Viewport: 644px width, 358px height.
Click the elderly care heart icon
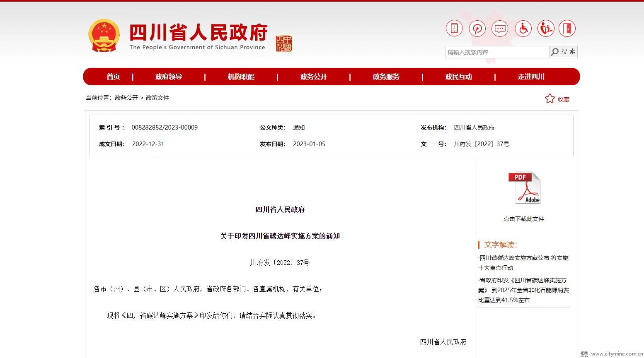click(546, 29)
